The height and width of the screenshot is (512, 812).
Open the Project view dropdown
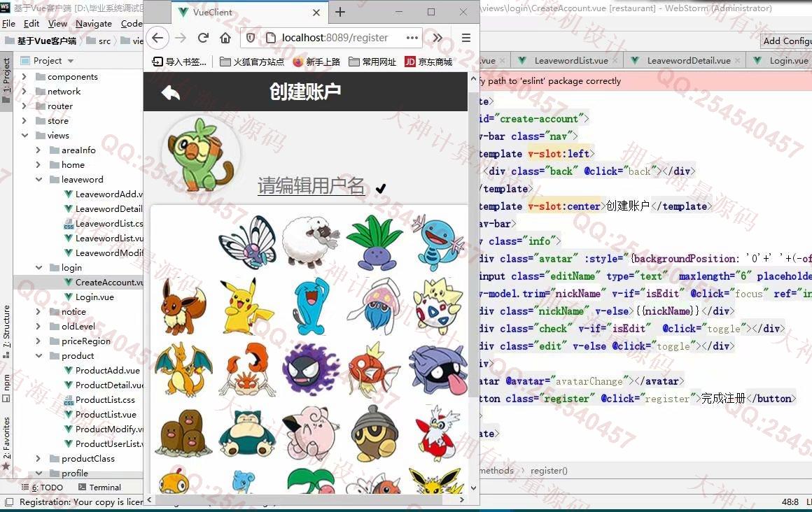pyautogui.click(x=71, y=61)
